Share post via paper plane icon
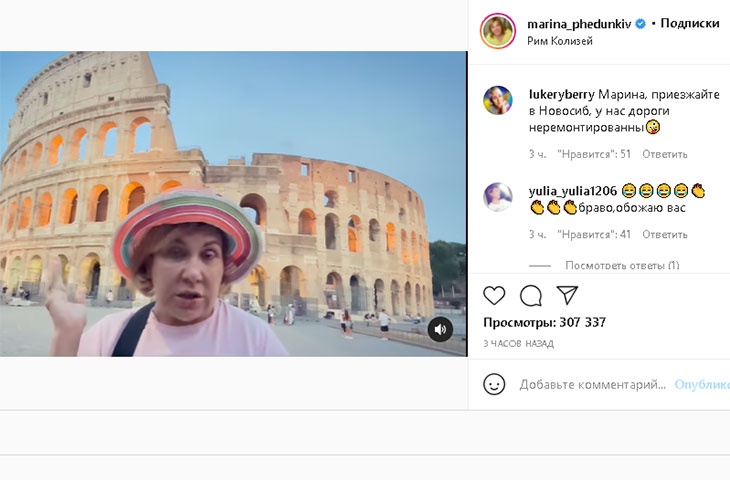730x480 pixels. (567, 295)
